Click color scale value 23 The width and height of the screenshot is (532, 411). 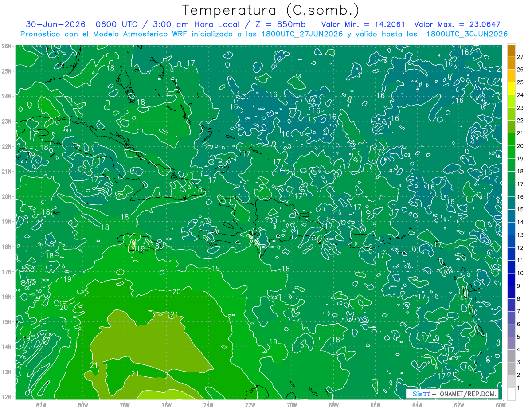(520, 108)
